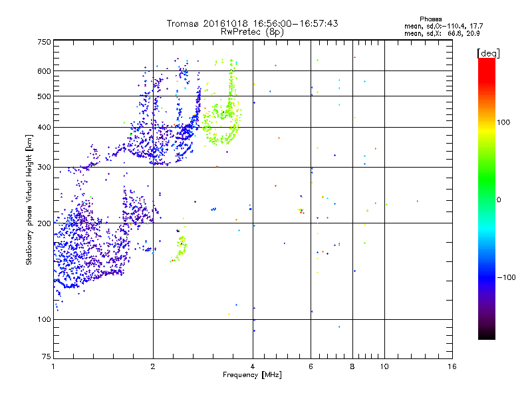532x399 pixels.
Task: Click the '100' colorbar tick label
Action: [503, 122]
